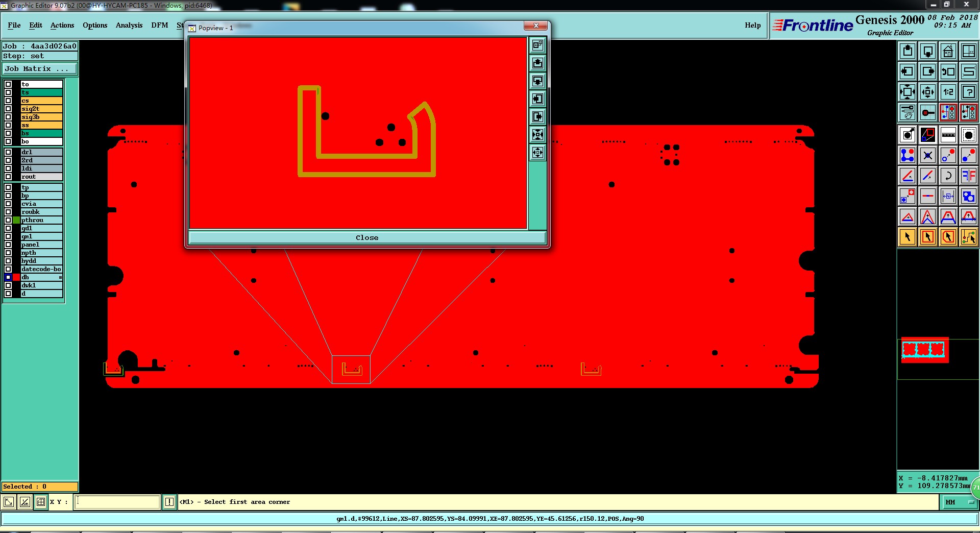980x533 pixels.
Task: Click the pan right icon in main toolbar
Action: [x=928, y=71]
